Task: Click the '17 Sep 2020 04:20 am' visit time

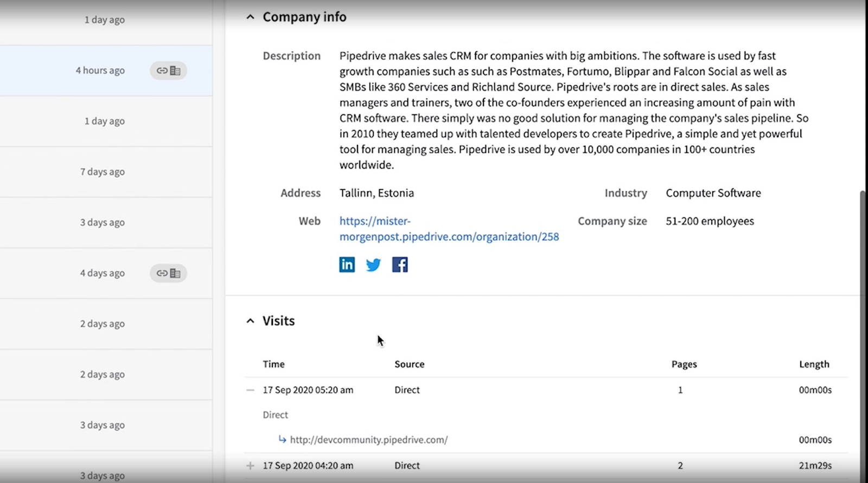Action: click(x=308, y=466)
